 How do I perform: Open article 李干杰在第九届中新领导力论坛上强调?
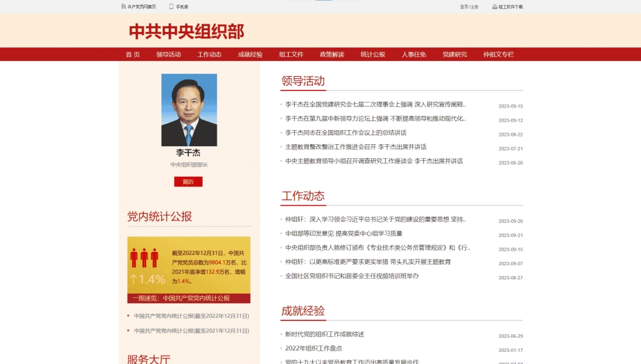375,119
